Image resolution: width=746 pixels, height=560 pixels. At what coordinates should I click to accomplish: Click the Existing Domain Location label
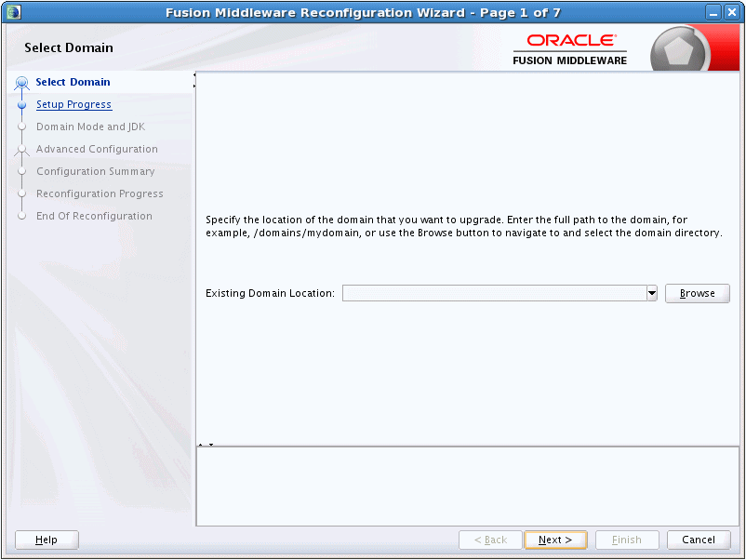point(270,293)
